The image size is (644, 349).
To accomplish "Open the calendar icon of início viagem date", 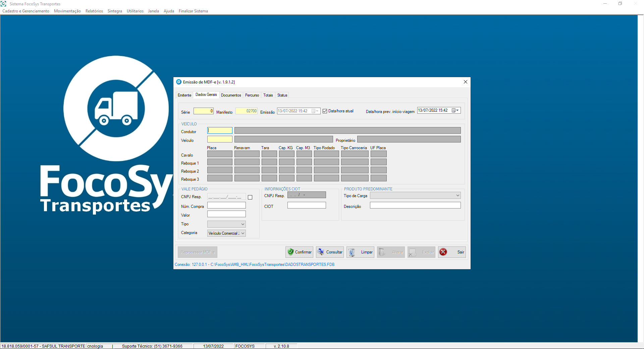I will pos(453,110).
